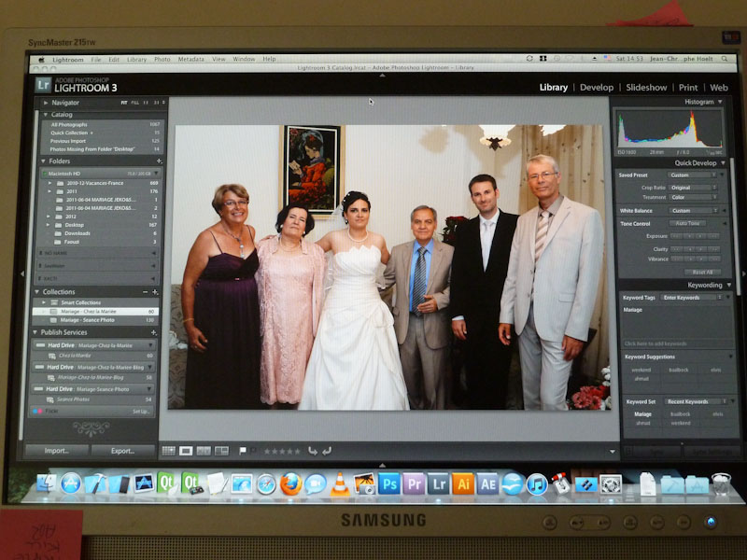The height and width of the screenshot is (560, 747).
Task: Click the Import... button
Action: point(57,451)
